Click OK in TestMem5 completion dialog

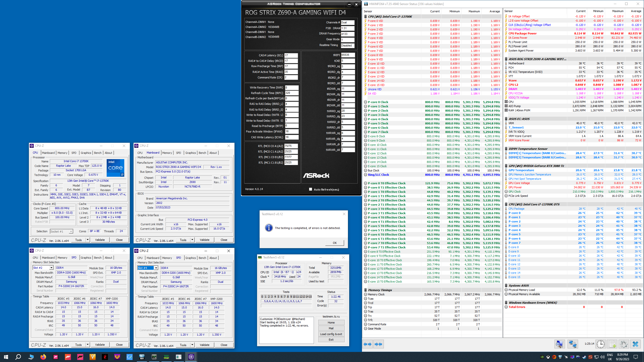point(335,243)
